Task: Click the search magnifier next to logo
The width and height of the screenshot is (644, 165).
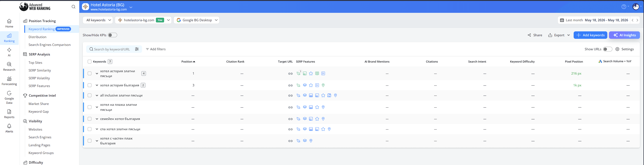Action: click(74, 7)
